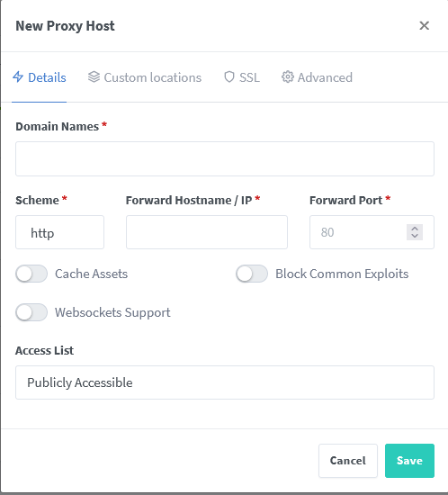This screenshot has height=495, width=448.
Task: Open the SSL tab
Action: point(242,77)
